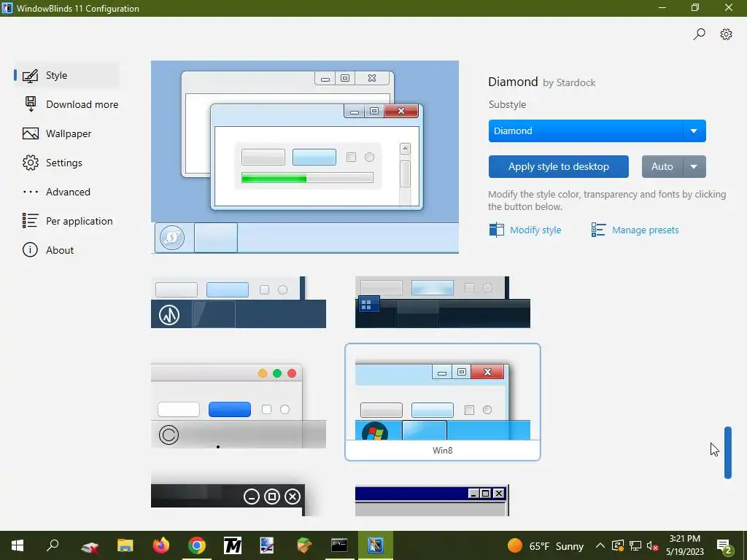Open the Modify style link
747x560 pixels.
pyautogui.click(x=535, y=230)
